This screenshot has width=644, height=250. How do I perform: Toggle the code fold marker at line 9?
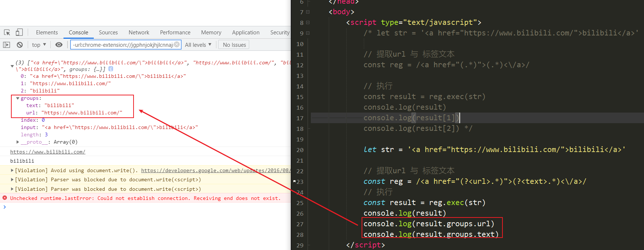tap(308, 33)
